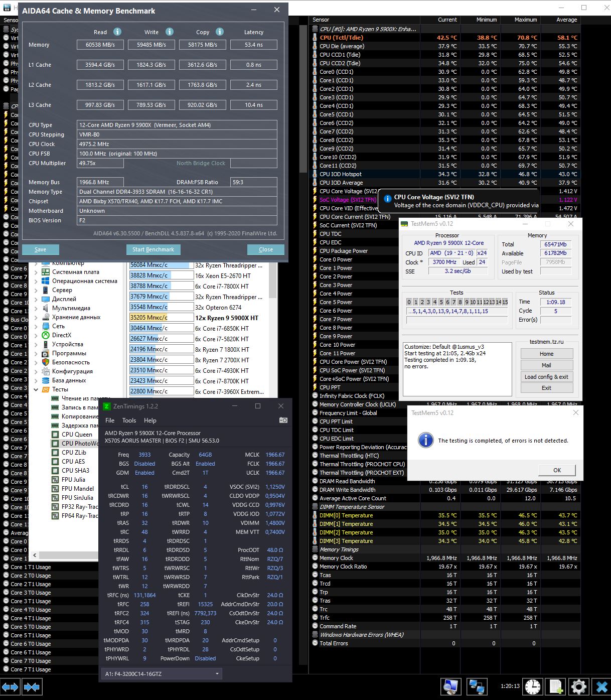Take a screenshot with ZenTimings camera icon
Image resolution: width=611 pixels, height=700 pixels.
point(283,420)
